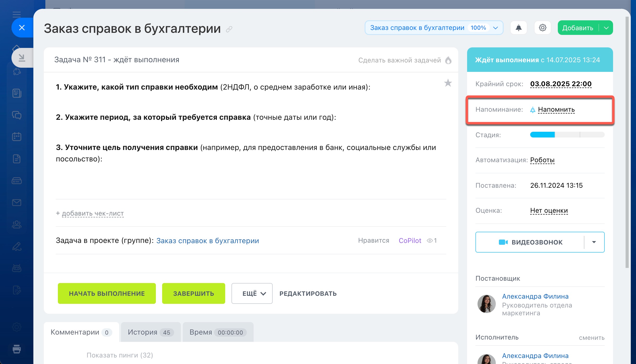The image size is (636, 364).
Task: Expand the ЕЩЁ actions dropdown
Action: [x=252, y=293]
